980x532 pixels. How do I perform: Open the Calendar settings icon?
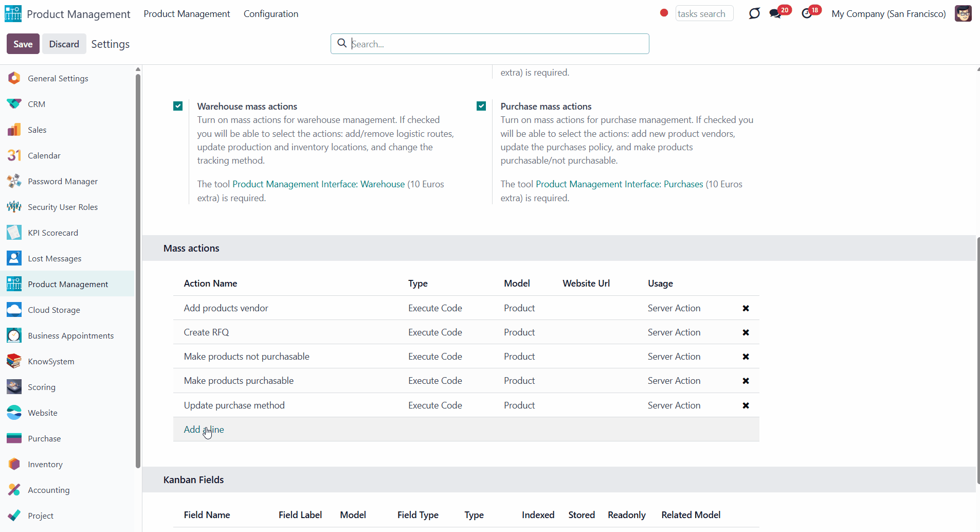(x=14, y=155)
